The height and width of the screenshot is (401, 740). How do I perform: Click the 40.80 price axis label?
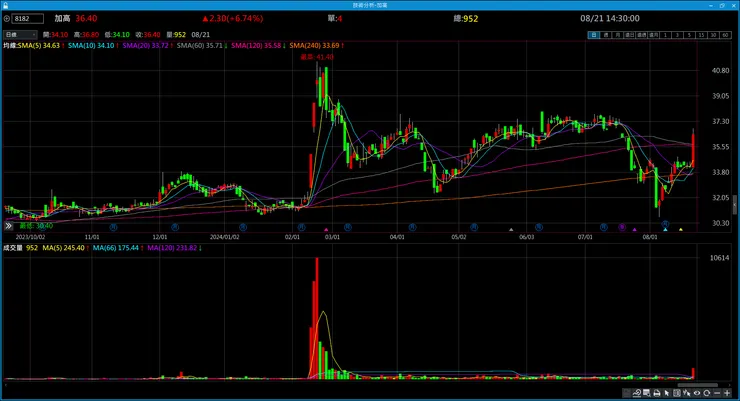pos(721,71)
